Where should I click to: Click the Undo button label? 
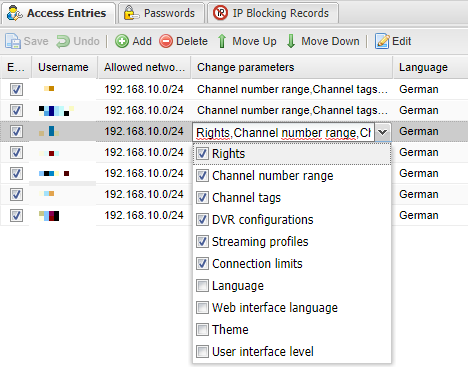coord(86,41)
